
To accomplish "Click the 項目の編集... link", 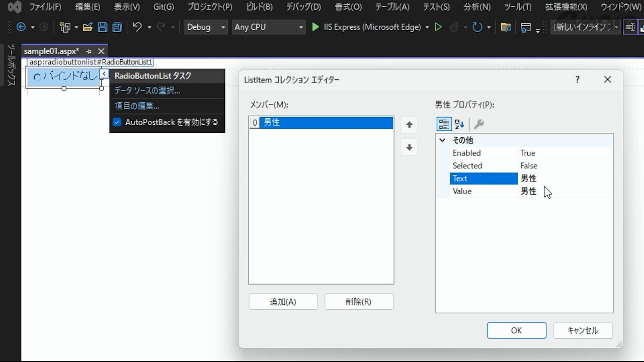I will [137, 106].
